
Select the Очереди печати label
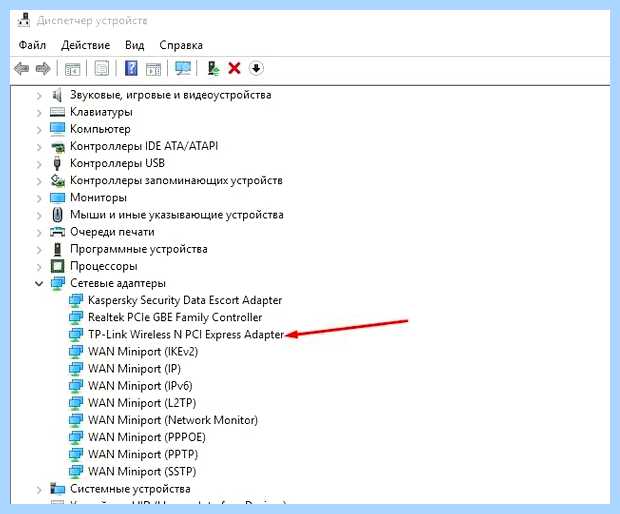tap(112, 232)
